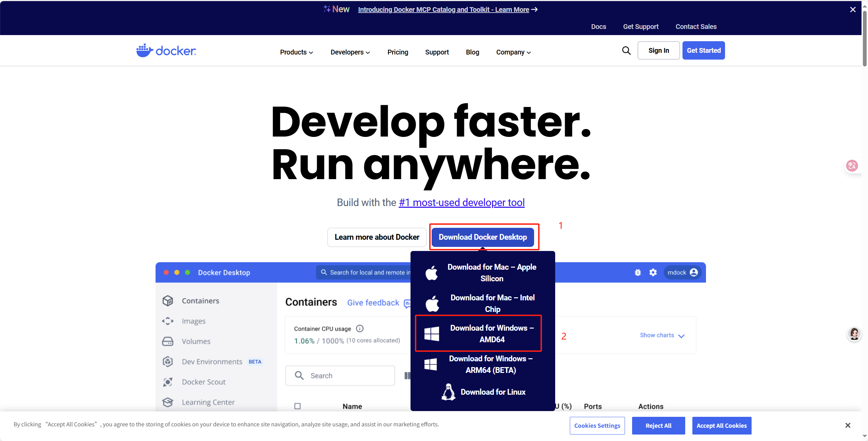Screen dimensions: 868x441
Task: Open the Blog menu item
Action: (472, 52)
